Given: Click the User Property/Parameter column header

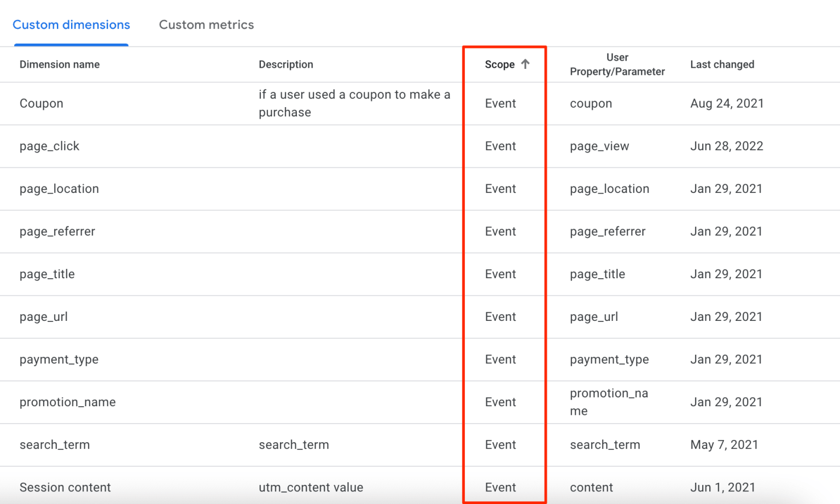Looking at the screenshot, I should tap(617, 64).
